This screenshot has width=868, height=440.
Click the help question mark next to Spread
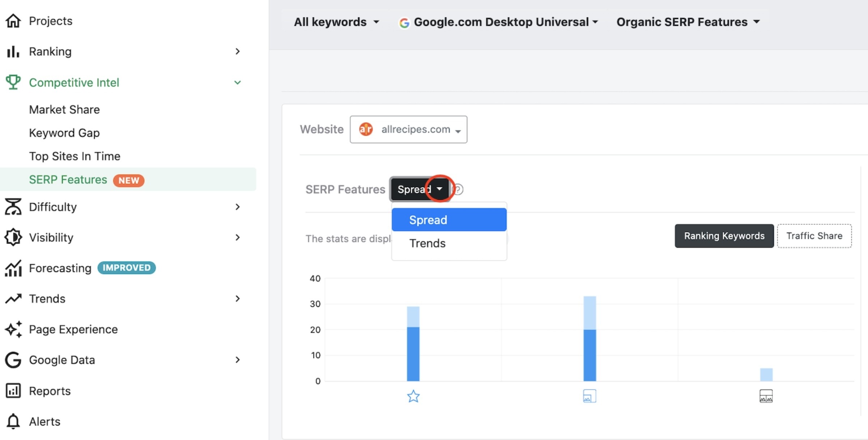click(458, 189)
